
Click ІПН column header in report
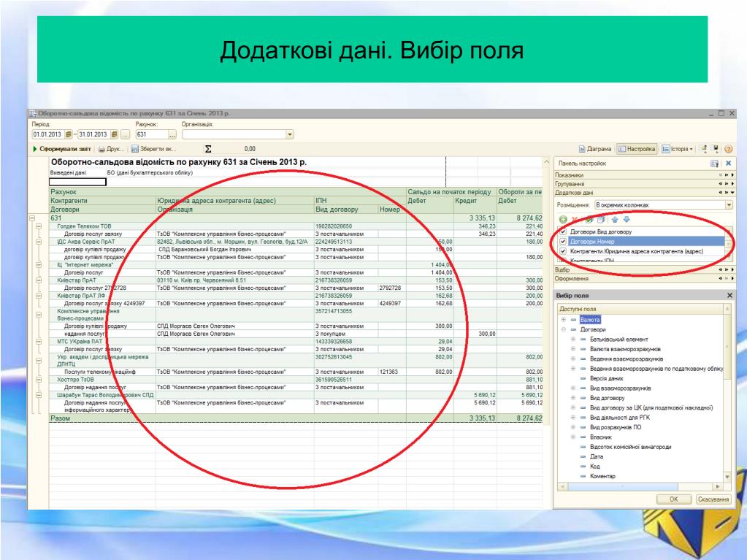[321, 201]
